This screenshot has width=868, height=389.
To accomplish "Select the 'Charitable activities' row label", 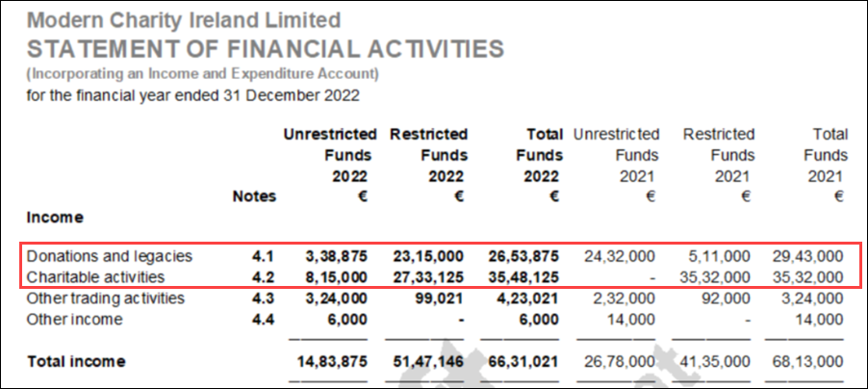I will pos(96,276).
